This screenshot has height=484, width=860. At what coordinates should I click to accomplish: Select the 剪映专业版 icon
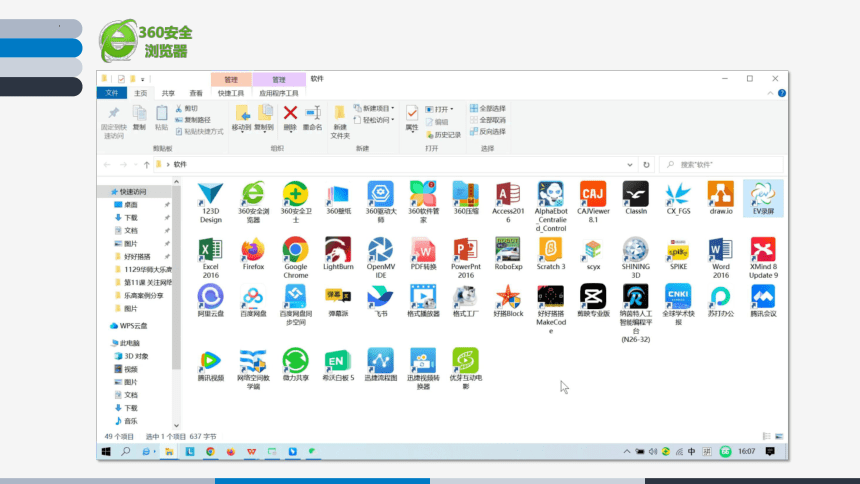(593, 301)
